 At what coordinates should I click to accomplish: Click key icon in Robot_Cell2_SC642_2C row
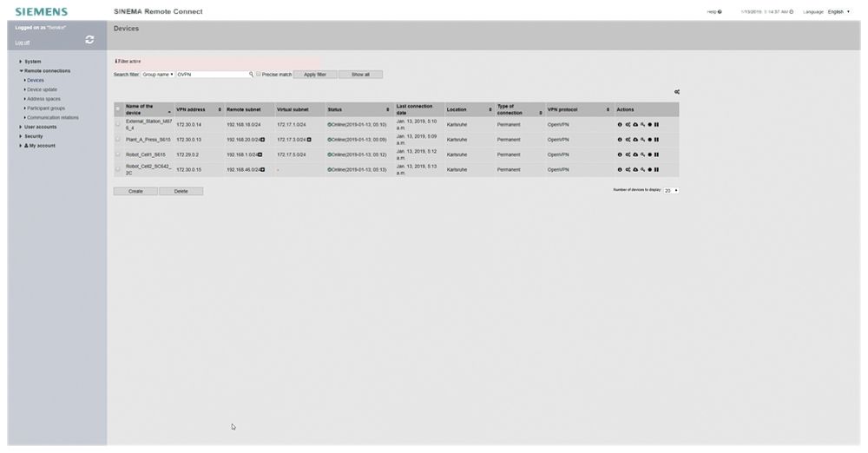[642, 169]
